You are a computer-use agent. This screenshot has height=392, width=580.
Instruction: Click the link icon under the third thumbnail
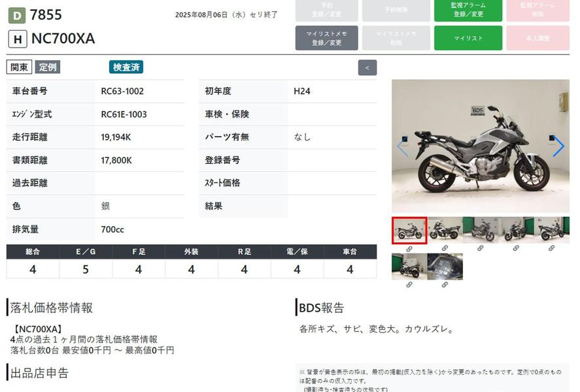click(x=480, y=249)
